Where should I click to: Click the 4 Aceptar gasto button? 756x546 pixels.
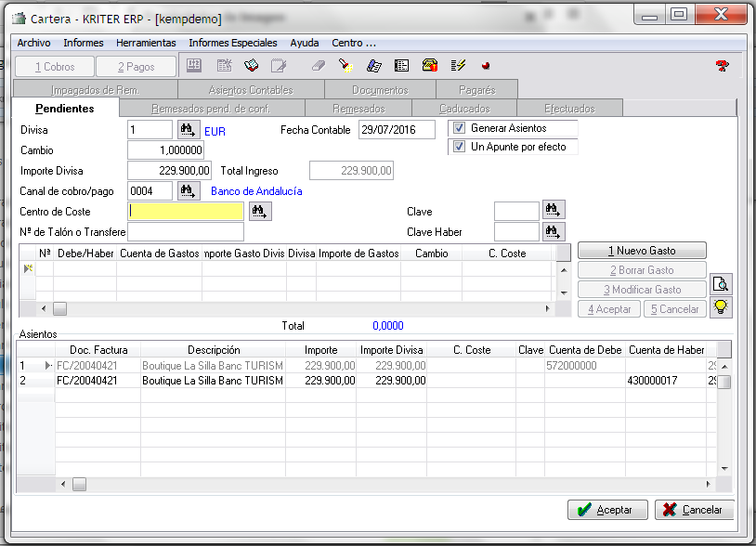click(609, 309)
